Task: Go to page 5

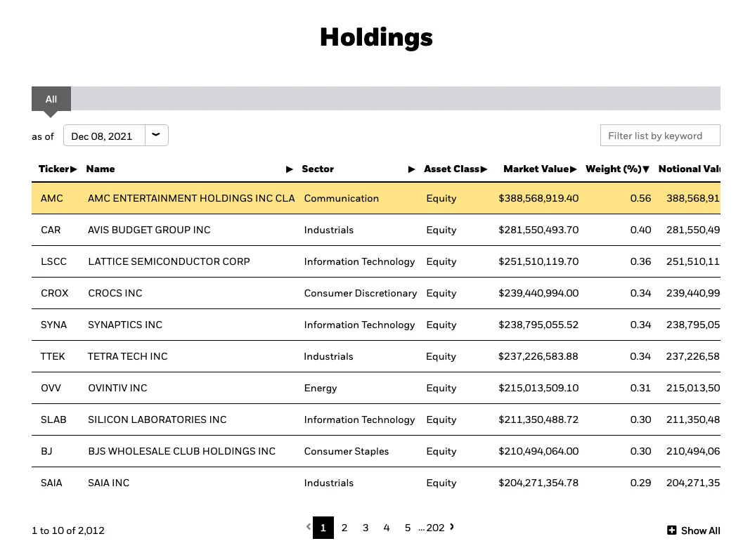Action: click(x=408, y=528)
